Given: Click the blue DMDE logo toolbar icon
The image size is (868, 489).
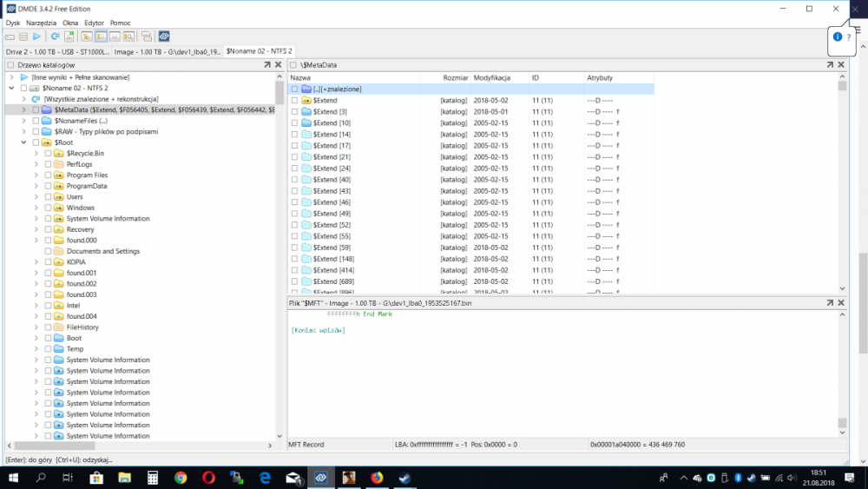Looking at the screenshot, I should coord(164,36).
